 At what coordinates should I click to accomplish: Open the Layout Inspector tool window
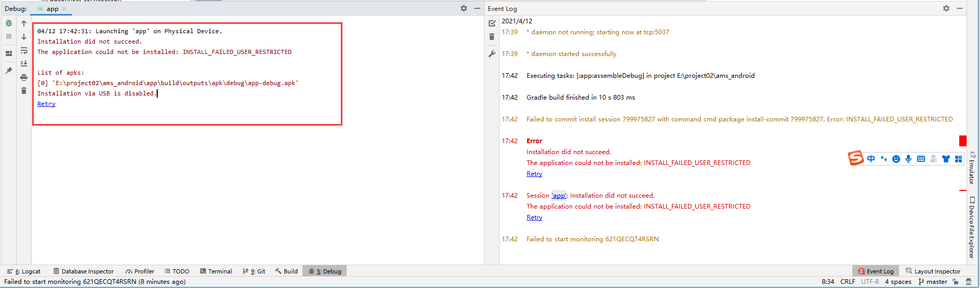coord(933,271)
